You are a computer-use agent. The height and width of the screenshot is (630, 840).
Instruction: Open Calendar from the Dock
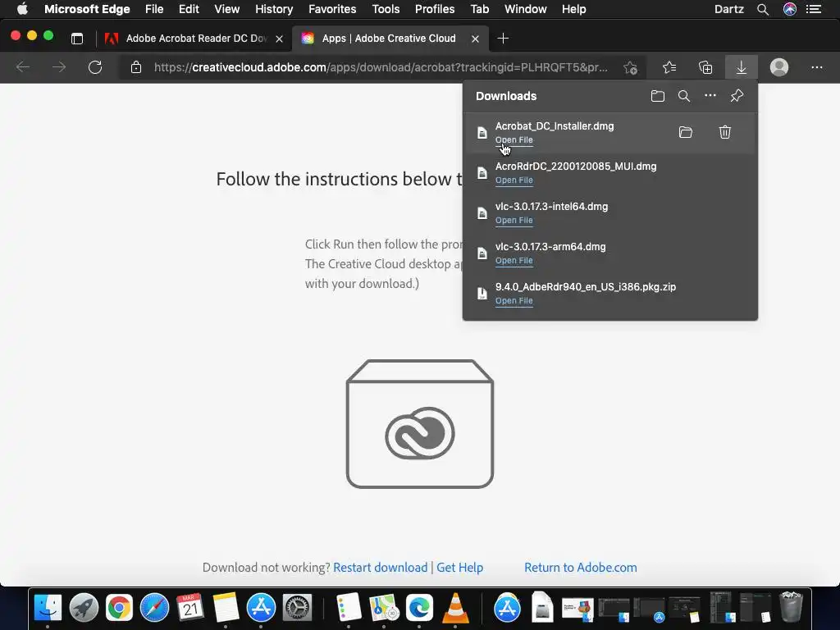tap(189, 608)
